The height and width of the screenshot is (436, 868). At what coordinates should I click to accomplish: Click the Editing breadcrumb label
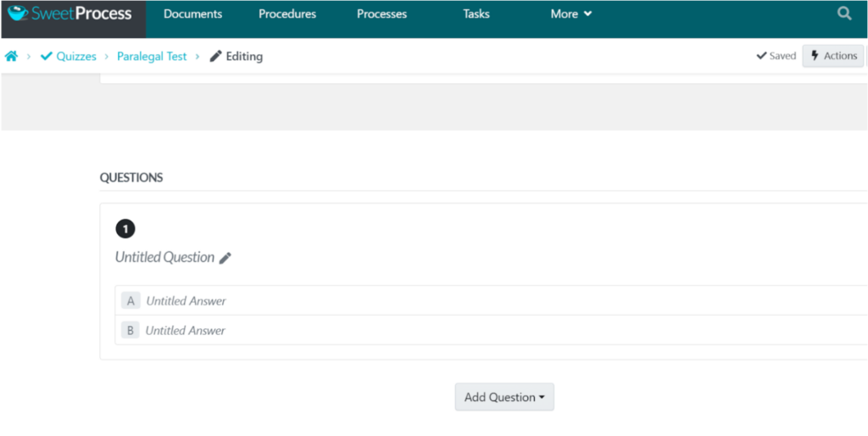[x=236, y=57]
